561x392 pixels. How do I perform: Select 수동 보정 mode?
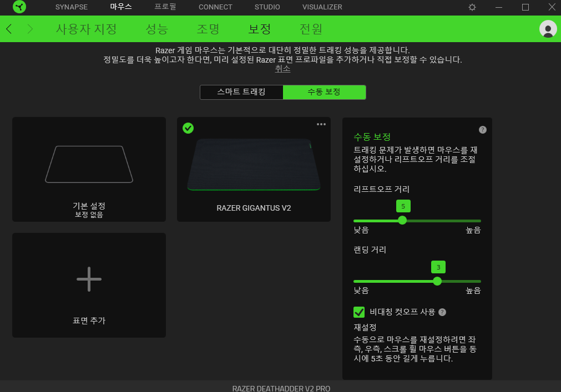[324, 92]
